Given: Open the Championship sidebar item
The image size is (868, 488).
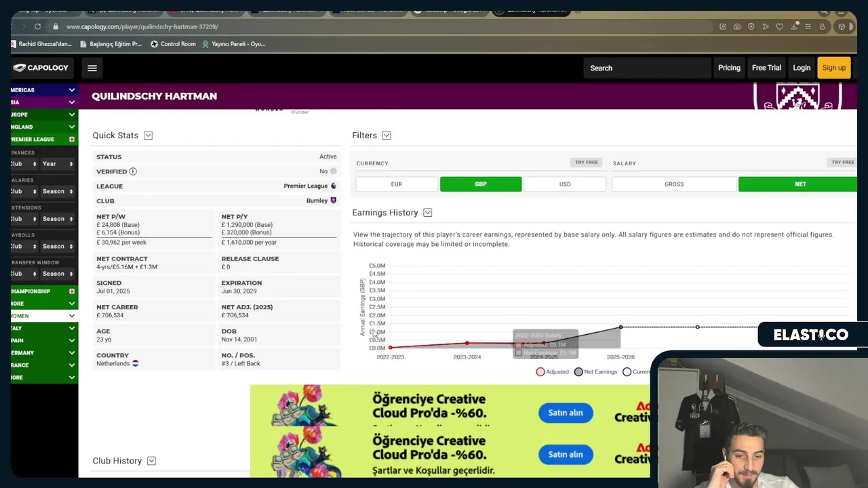Looking at the screenshot, I should pyautogui.click(x=44, y=291).
